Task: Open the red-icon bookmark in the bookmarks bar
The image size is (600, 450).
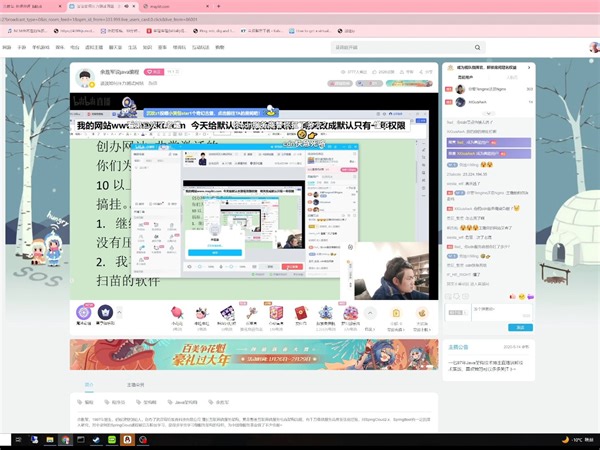Action: coord(166,31)
